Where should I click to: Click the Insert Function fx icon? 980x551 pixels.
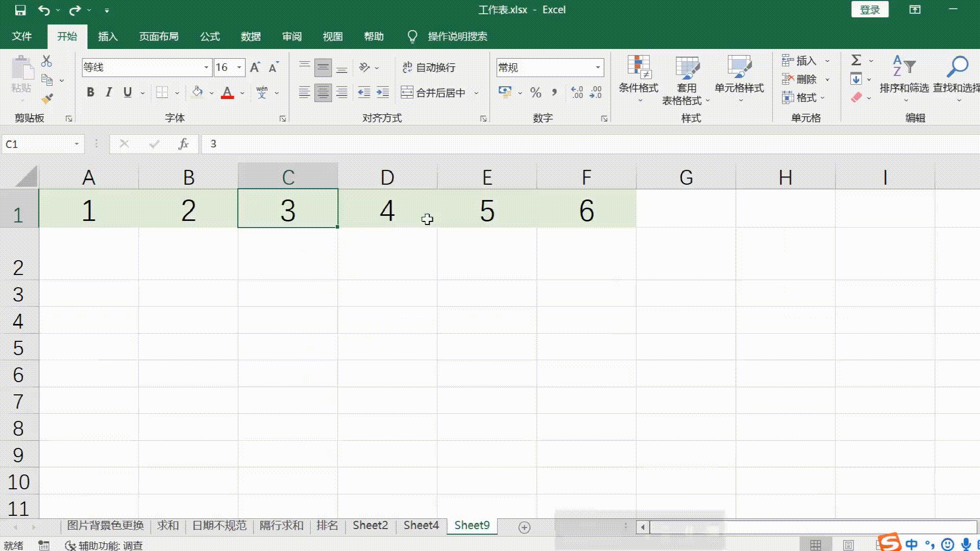point(183,144)
